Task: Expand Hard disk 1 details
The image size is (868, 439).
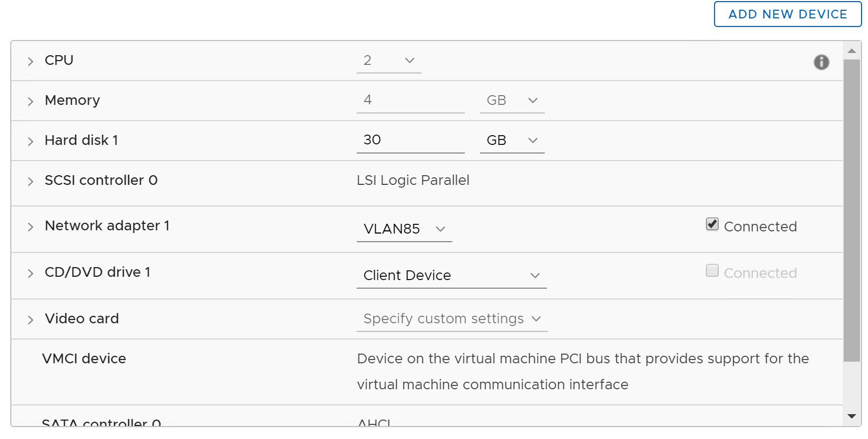Action: (30, 141)
